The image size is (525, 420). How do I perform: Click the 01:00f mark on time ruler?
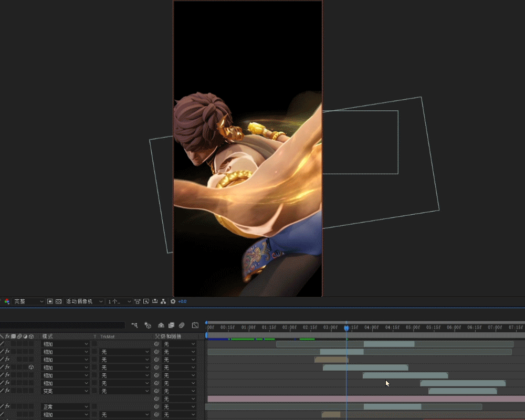tap(249, 327)
